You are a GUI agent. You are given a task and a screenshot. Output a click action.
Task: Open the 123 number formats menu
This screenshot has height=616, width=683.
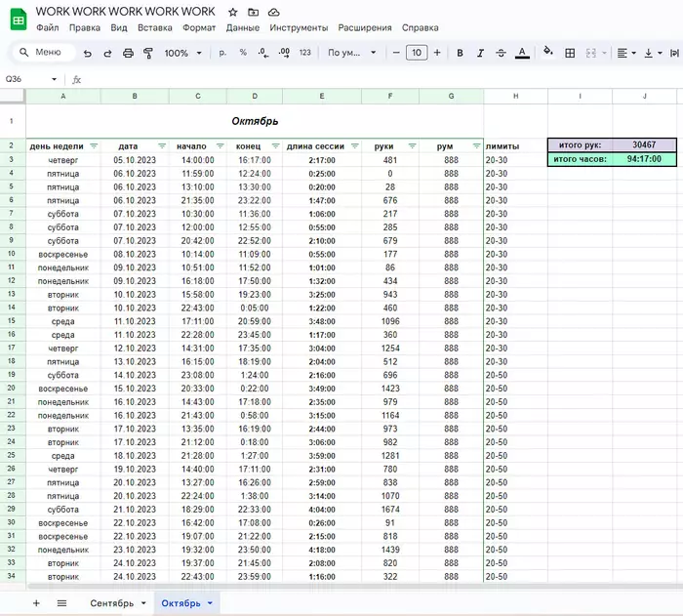coord(304,53)
